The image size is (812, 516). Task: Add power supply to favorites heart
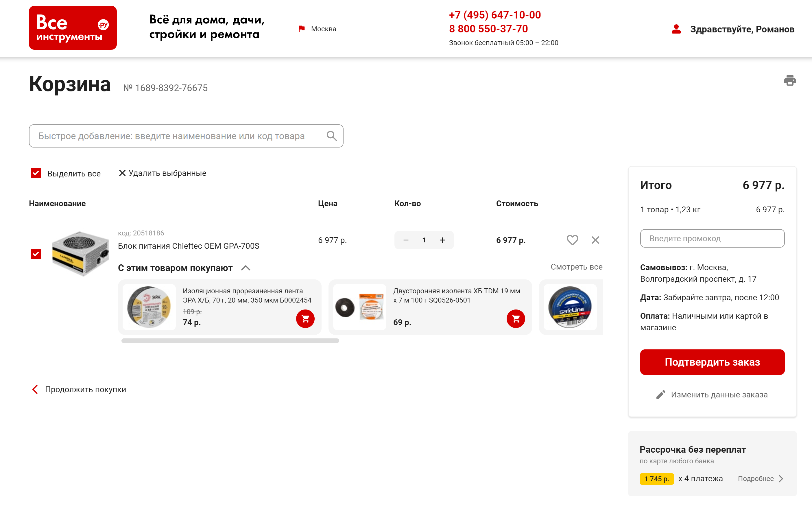point(572,240)
